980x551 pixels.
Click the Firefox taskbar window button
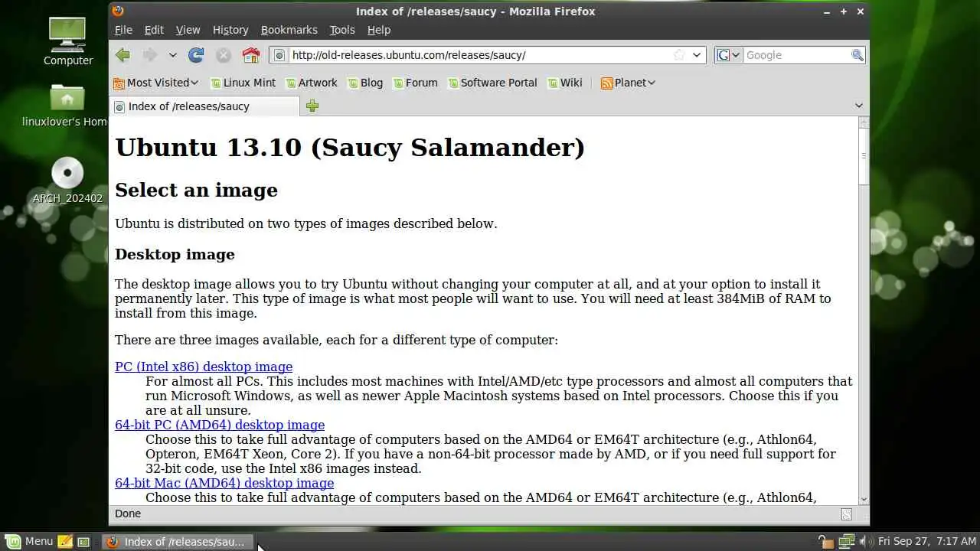[x=178, y=542]
